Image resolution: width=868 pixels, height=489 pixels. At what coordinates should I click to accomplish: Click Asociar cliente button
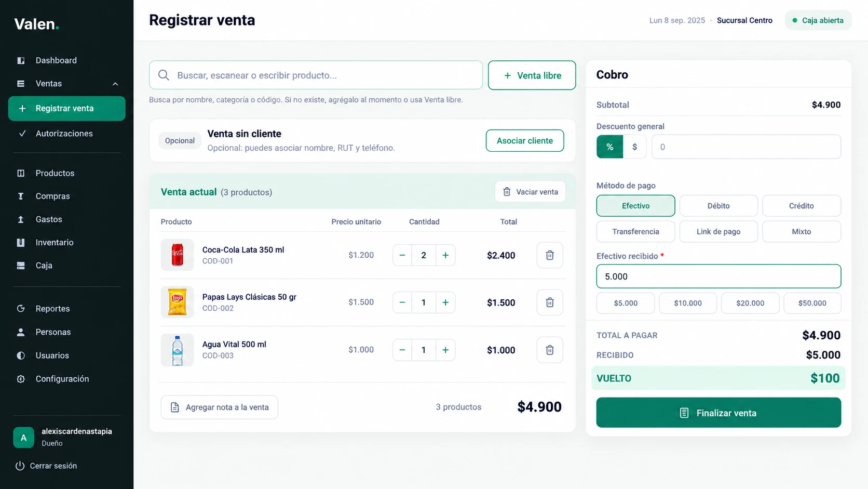[525, 141]
